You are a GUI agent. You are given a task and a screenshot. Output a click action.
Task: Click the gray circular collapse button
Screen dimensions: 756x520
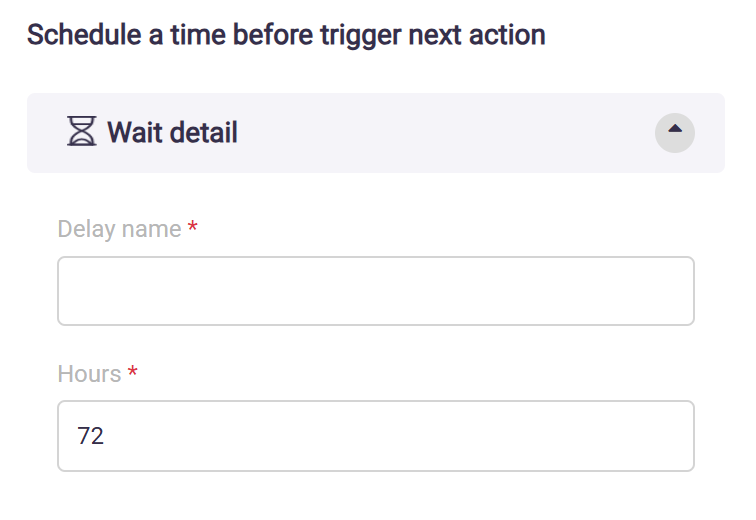pos(674,132)
